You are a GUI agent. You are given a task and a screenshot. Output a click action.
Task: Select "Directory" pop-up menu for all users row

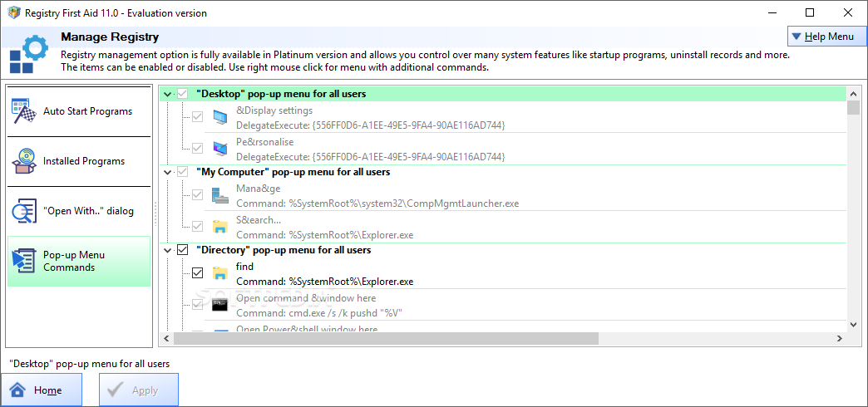[503, 250]
